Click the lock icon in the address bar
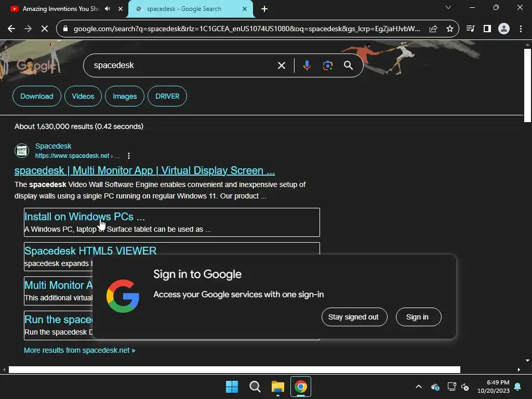Viewport: 532px width, 399px height. [x=66, y=29]
